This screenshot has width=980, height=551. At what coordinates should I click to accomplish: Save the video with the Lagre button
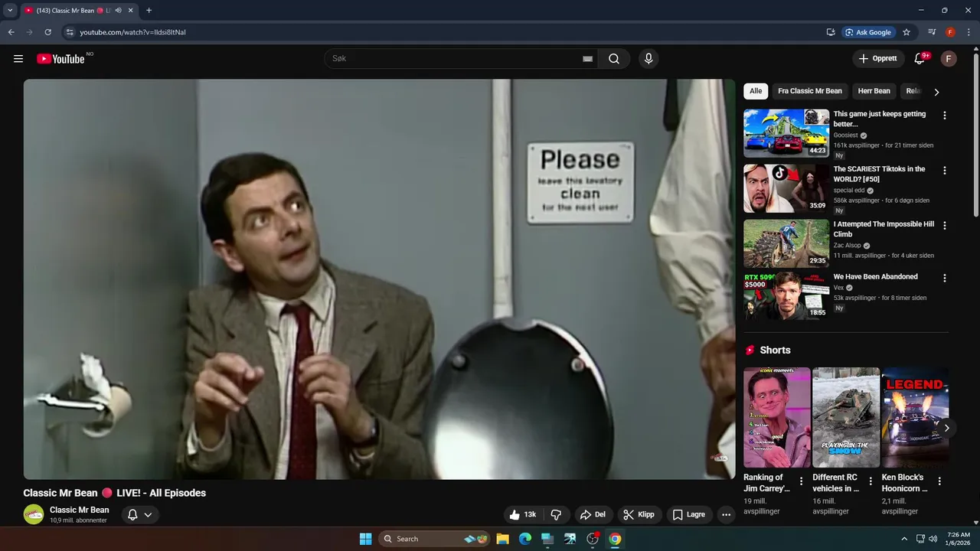click(x=689, y=514)
